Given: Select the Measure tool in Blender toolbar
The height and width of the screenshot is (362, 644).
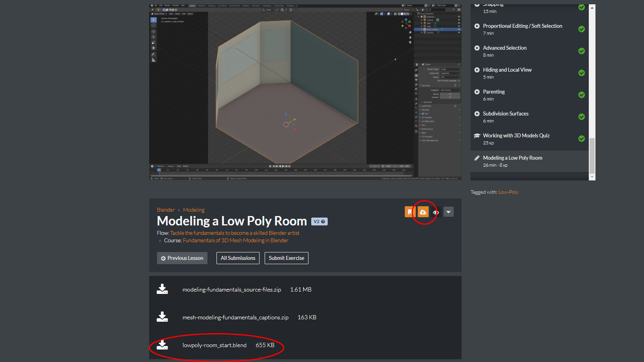Looking at the screenshot, I should coord(153,60).
